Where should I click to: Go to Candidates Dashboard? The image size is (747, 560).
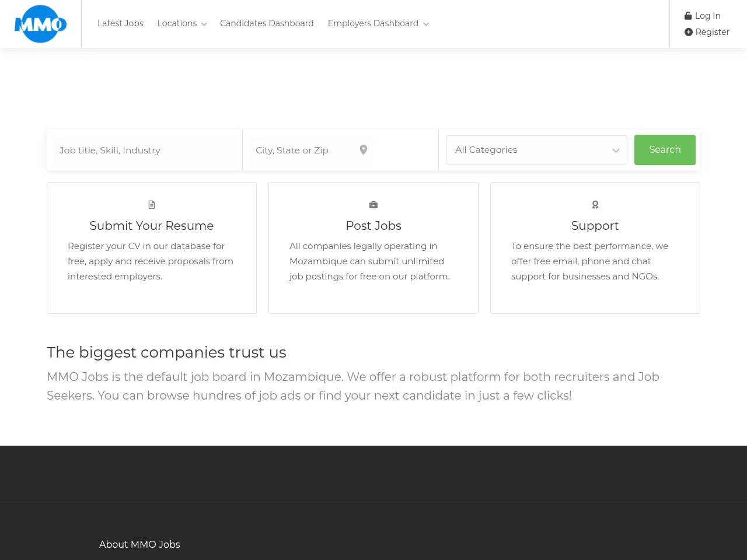pyautogui.click(x=267, y=23)
